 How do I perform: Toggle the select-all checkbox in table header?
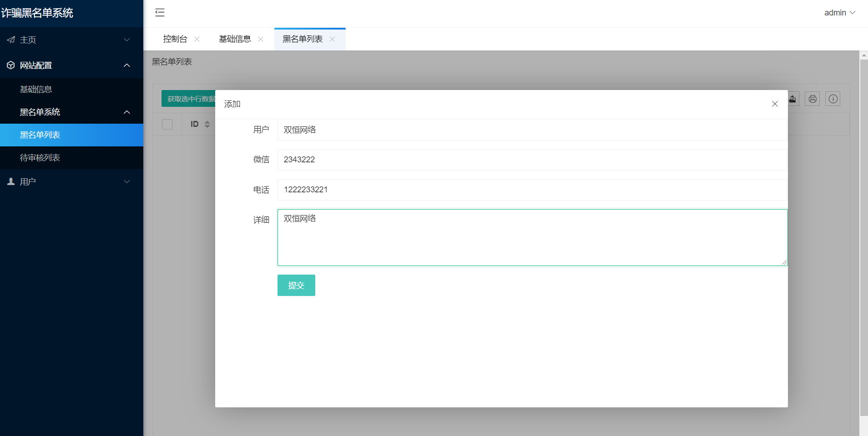pos(167,124)
